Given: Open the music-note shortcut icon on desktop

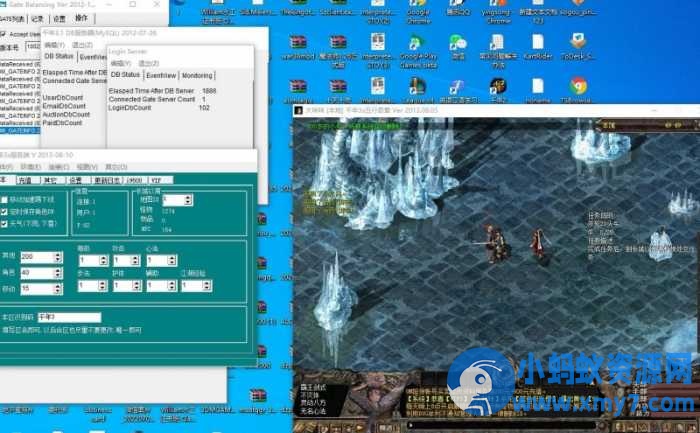Looking at the screenshot, I should (x=458, y=87).
